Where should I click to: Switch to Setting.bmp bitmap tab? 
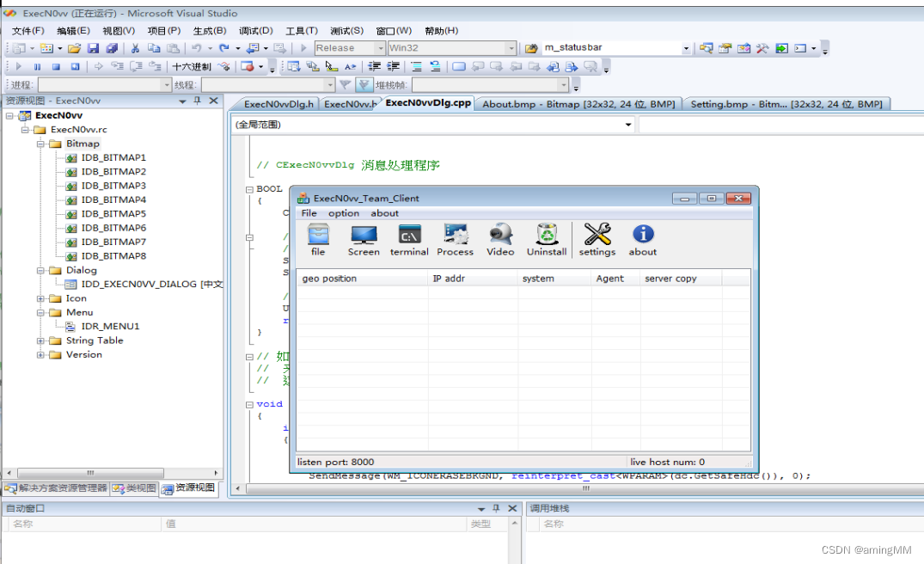coord(786,104)
